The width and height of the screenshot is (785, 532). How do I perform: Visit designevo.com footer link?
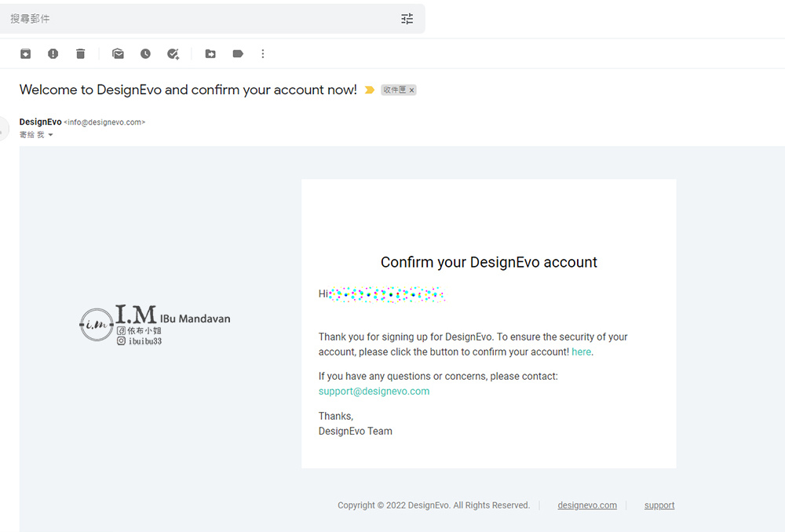(x=587, y=505)
